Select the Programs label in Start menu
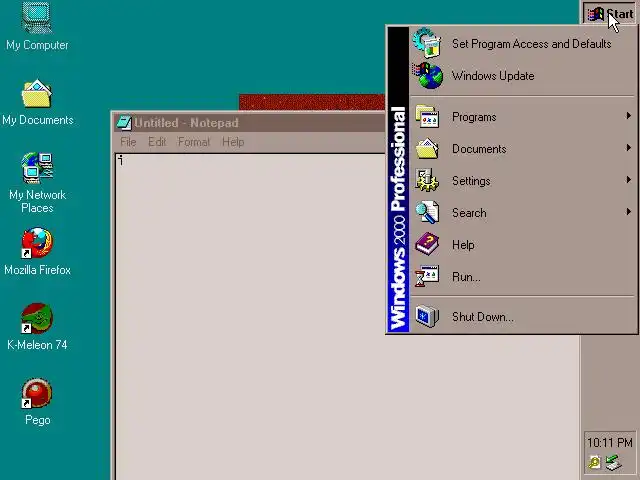This screenshot has height=480, width=640. pyautogui.click(x=474, y=117)
